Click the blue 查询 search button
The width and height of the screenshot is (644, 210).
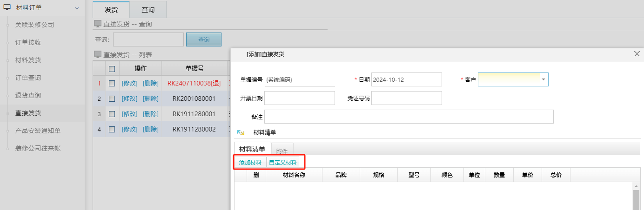204,40
